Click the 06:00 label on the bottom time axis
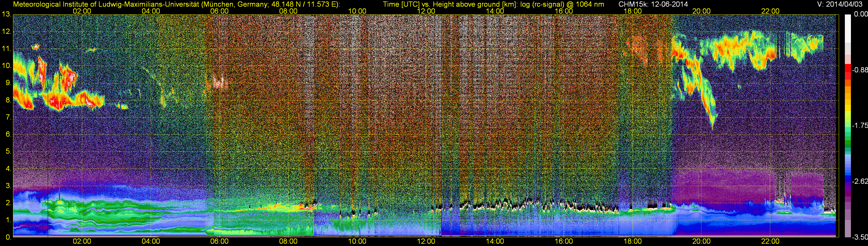 point(219,241)
